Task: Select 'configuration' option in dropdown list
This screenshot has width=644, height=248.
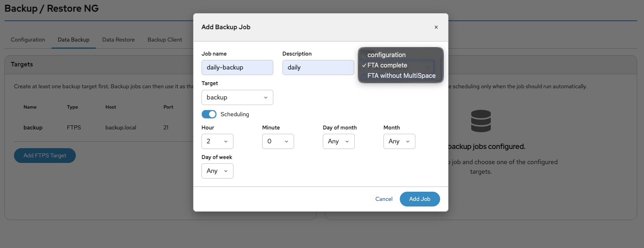Action: click(x=401, y=55)
